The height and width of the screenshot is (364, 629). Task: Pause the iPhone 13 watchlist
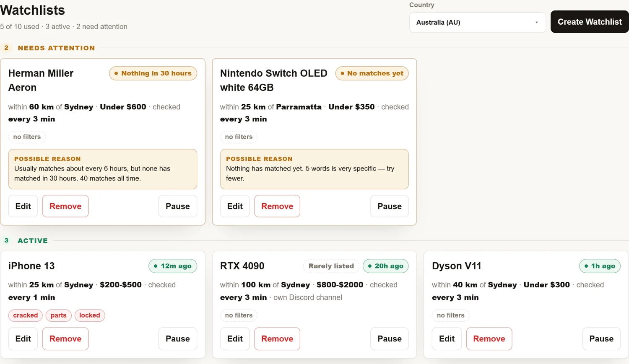pyautogui.click(x=178, y=339)
